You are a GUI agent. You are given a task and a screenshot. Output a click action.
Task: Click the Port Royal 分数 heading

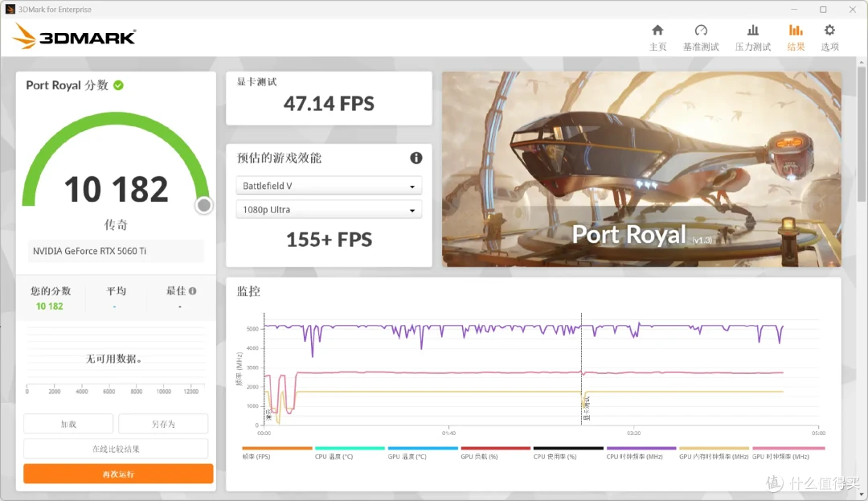pyautogui.click(x=67, y=85)
